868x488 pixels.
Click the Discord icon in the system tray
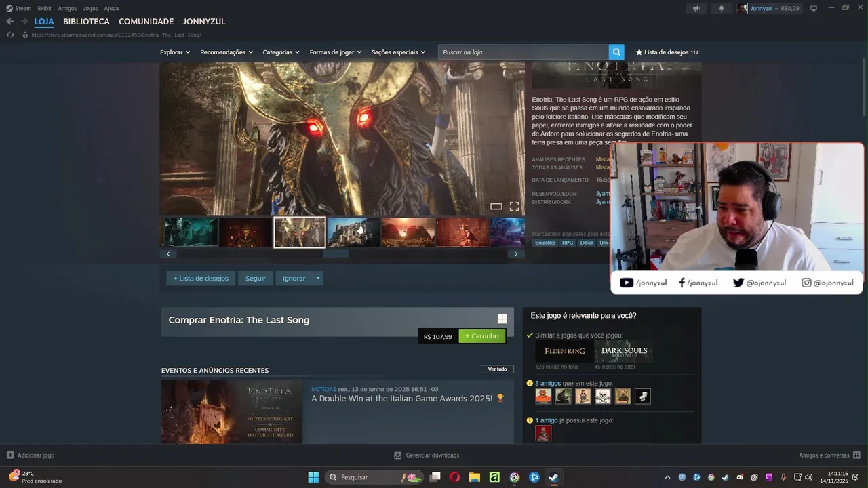pos(740,477)
